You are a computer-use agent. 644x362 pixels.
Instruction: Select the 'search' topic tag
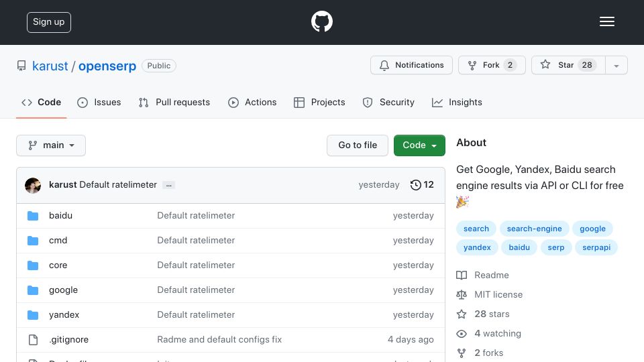click(x=476, y=229)
